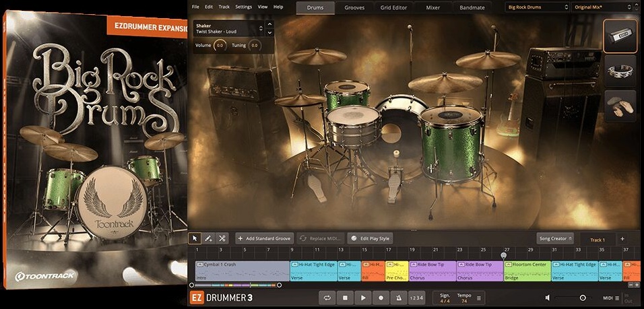Expand the Song Creator panel
644x309 pixels.
point(556,238)
